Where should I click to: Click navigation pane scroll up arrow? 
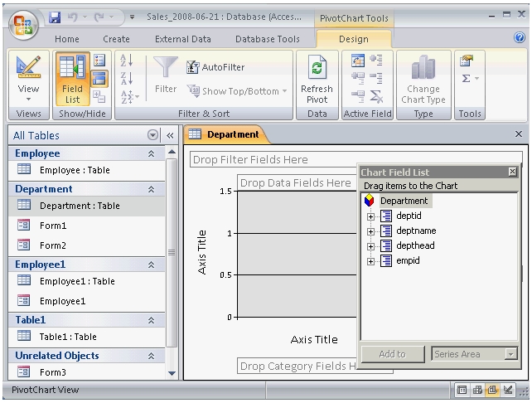coord(172,152)
